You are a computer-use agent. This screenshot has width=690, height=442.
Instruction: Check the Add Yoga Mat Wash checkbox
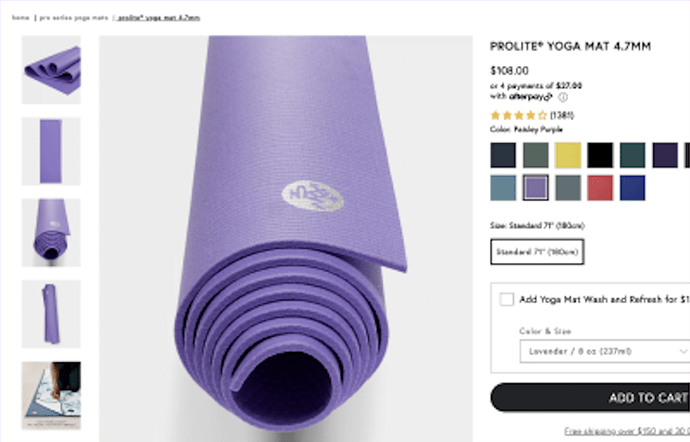click(507, 299)
